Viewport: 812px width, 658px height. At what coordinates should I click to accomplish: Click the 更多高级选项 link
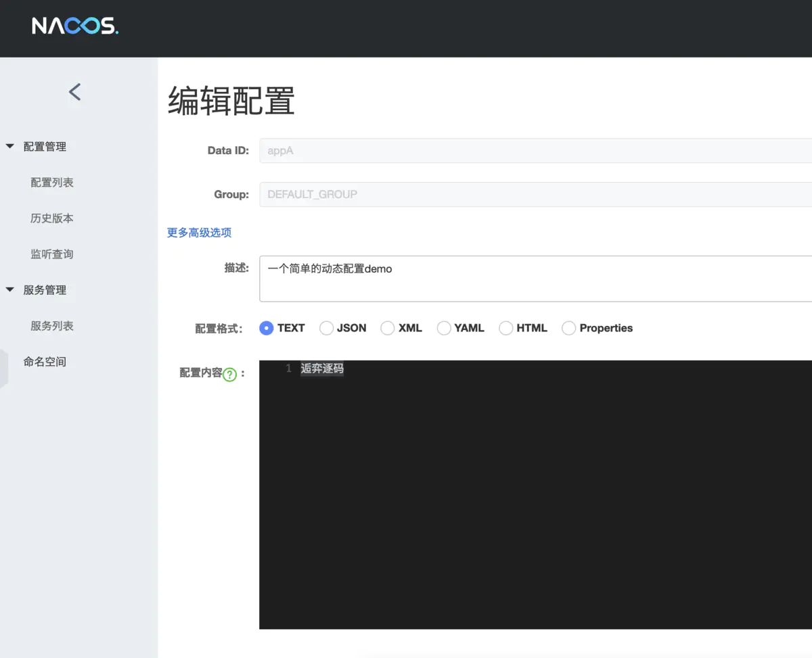point(200,232)
